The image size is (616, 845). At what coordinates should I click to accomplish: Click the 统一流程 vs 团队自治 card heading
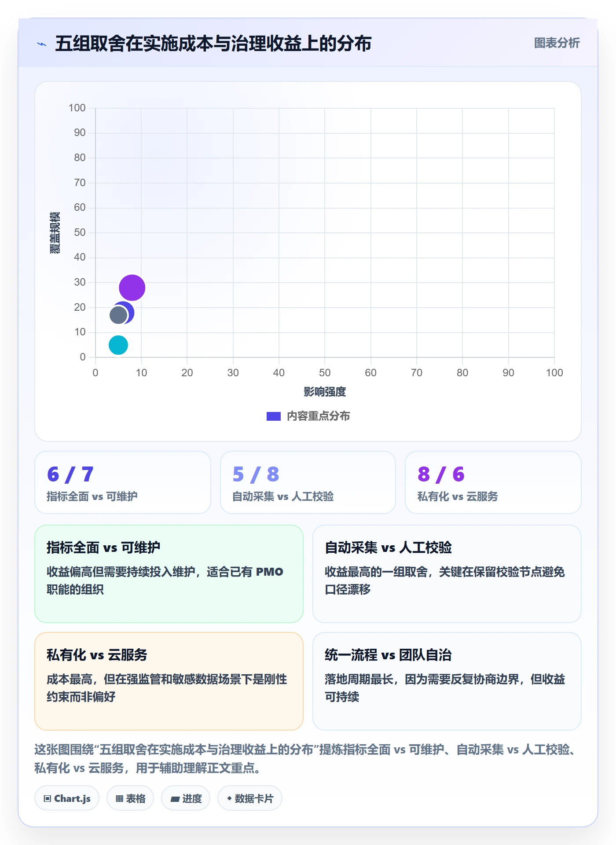point(388,655)
